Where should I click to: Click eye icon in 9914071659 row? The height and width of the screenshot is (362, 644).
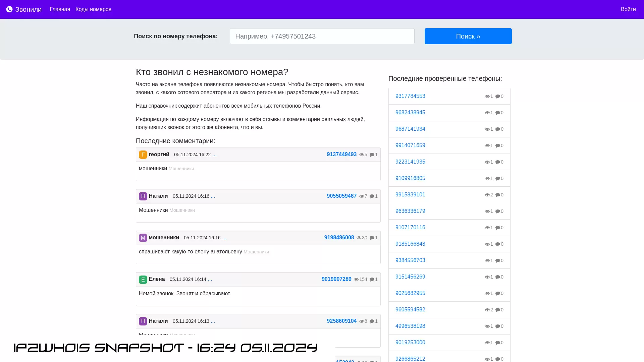tap(487, 146)
